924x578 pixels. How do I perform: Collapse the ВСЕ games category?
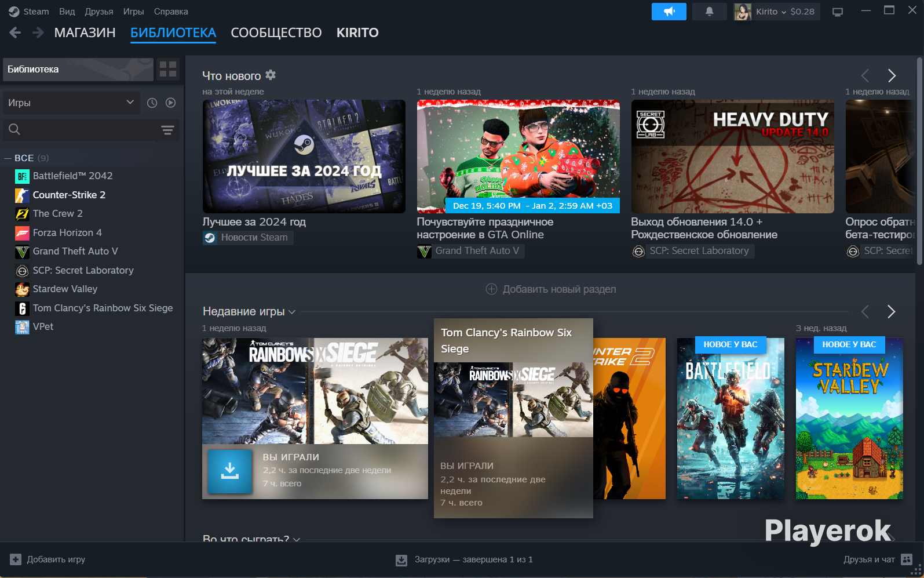(x=8, y=158)
